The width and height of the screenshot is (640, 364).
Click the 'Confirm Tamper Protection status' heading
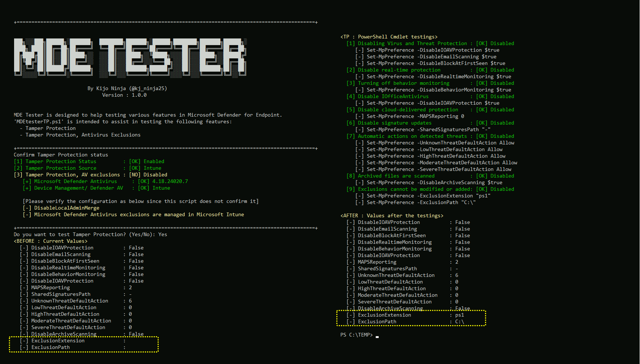(61, 155)
